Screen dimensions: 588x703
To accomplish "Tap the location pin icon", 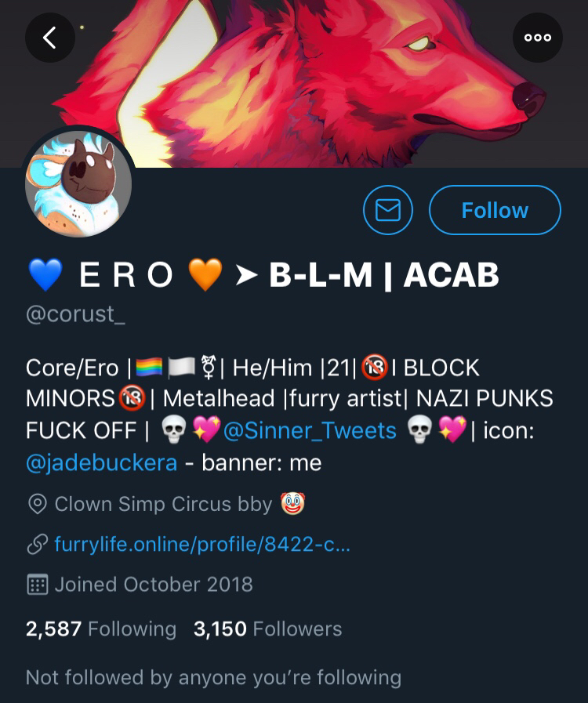I will [x=38, y=504].
